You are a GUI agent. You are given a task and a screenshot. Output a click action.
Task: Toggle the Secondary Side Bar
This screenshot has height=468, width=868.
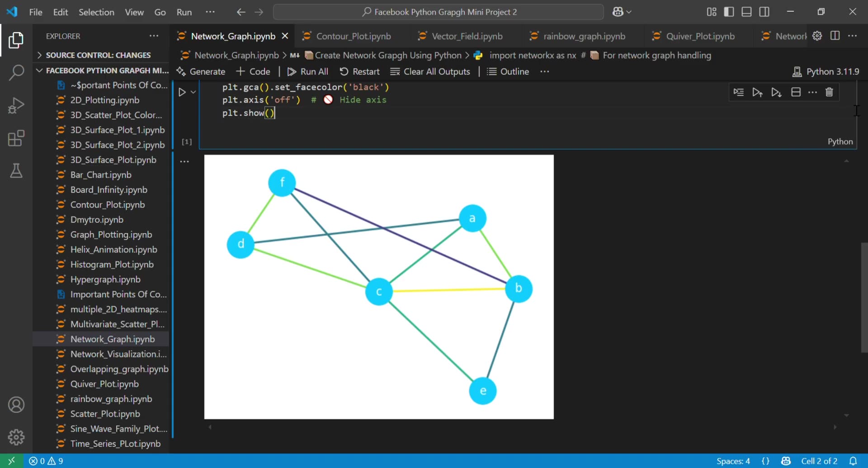click(764, 12)
